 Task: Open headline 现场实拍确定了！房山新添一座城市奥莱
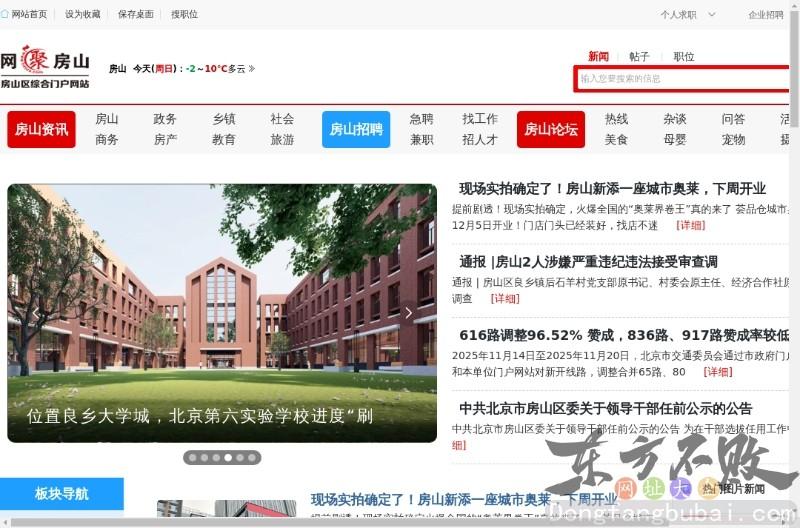(612, 189)
